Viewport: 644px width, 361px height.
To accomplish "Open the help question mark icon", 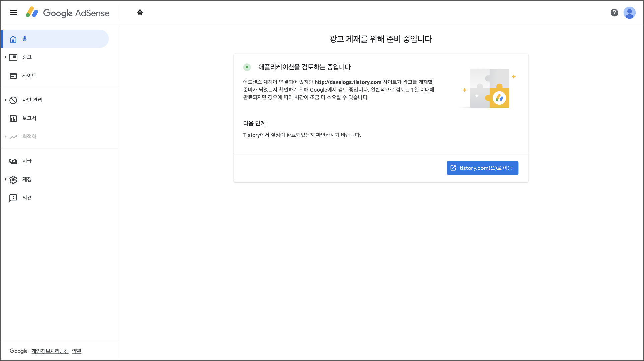I will tap(614, 13).
